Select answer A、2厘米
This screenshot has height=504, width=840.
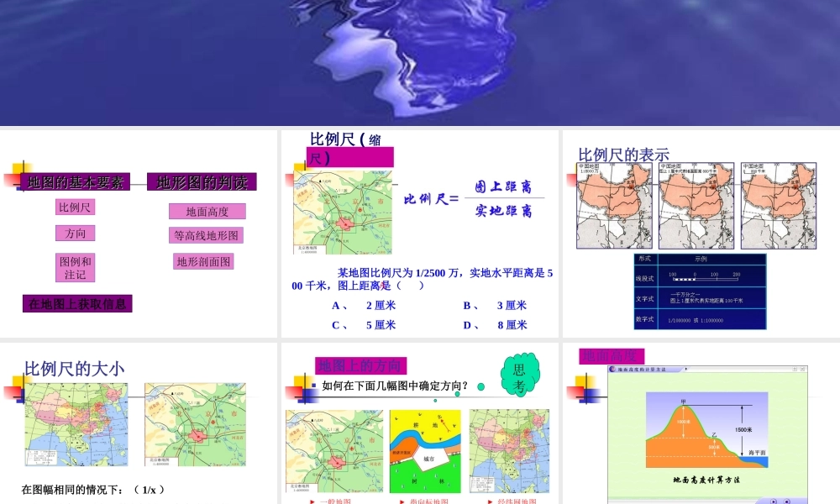tap(364, 305)
